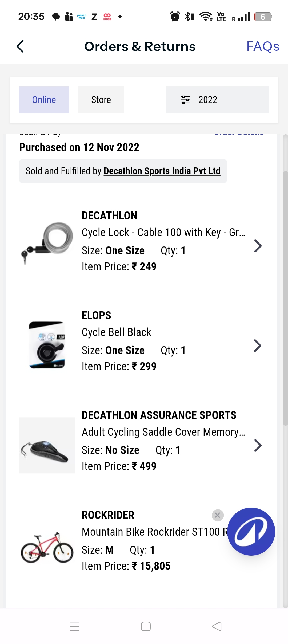Screen dimensions: 288x644
Task: Expand the Cycle Bell Black chevron
Action: click(x=258, y=346)
